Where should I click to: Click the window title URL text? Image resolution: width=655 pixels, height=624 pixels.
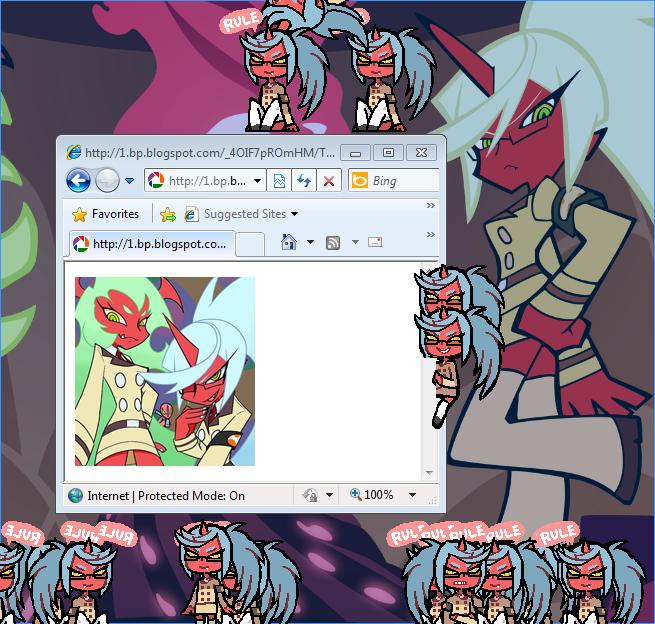tap(210, 153)
